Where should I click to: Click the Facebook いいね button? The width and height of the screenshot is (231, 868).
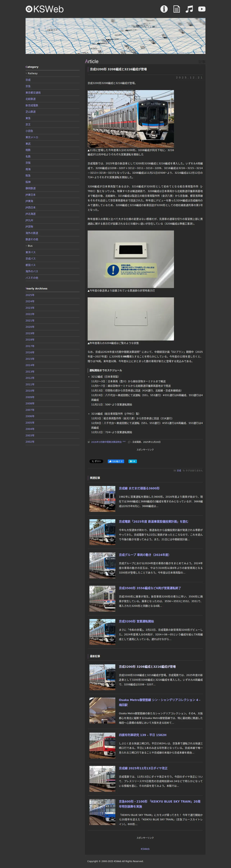point(116,461)
